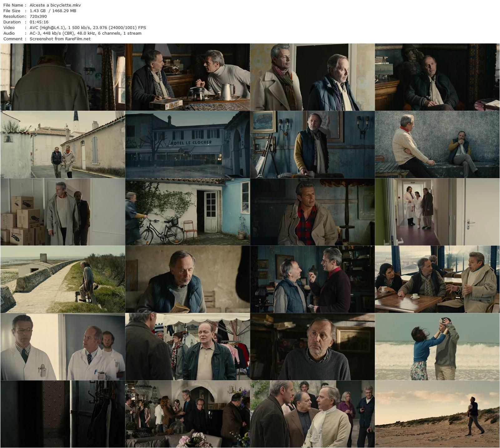This screenshot has width=500, height=448.
Task: Open thumbnail of two men at coffee table
Action: click(188, 77)
